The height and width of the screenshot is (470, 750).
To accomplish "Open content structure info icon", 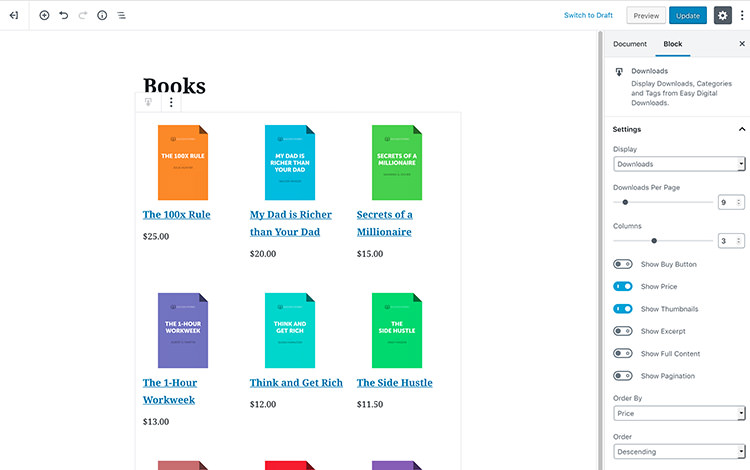I will click(x=102, y=16).
